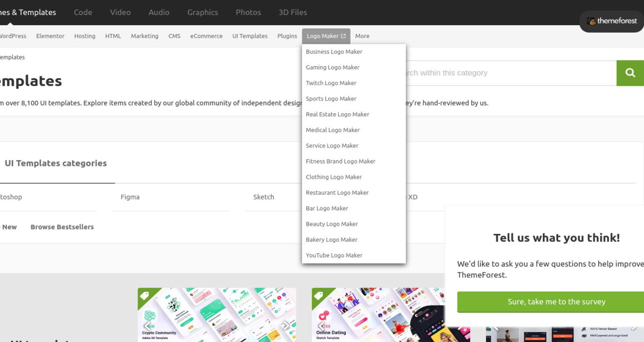This screenshot has width=644, height=342.
Task: Open the Graphics category
Action: 203,12
